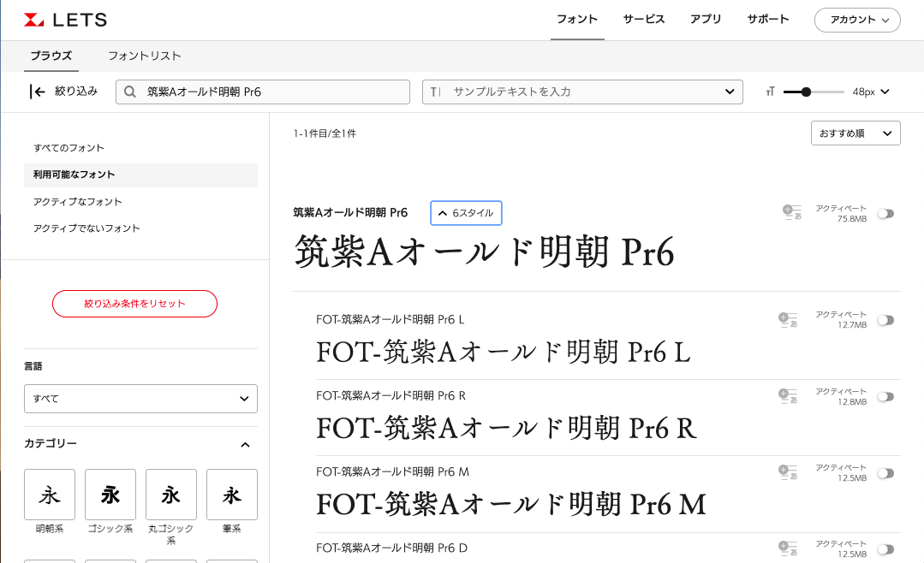This screenshot has width=924, height=563.
Task: Click the 12.7MB size label
Action: 852,325
